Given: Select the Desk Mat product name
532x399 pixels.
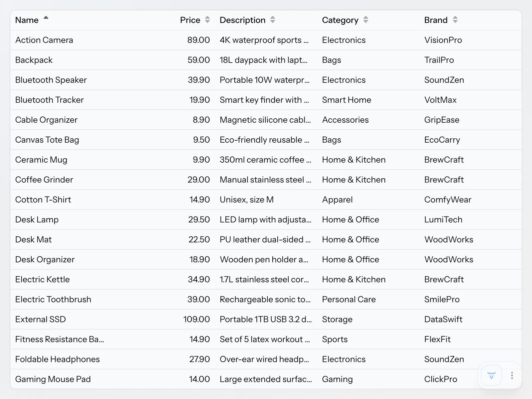Looking at the screenshot, I should (x=34, y=239).
